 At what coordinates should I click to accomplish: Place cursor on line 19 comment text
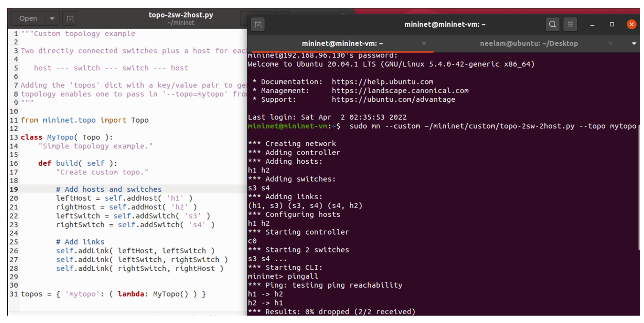coord(109,189)
